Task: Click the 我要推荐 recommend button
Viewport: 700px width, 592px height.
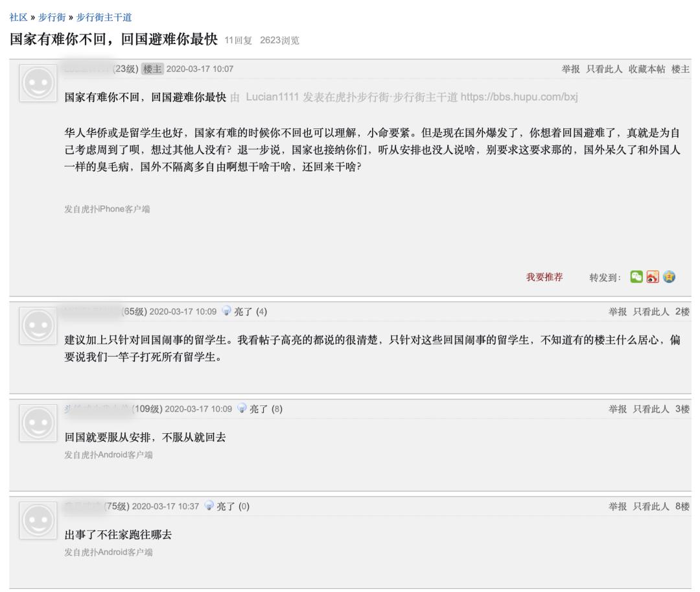Action: [544, 276]
